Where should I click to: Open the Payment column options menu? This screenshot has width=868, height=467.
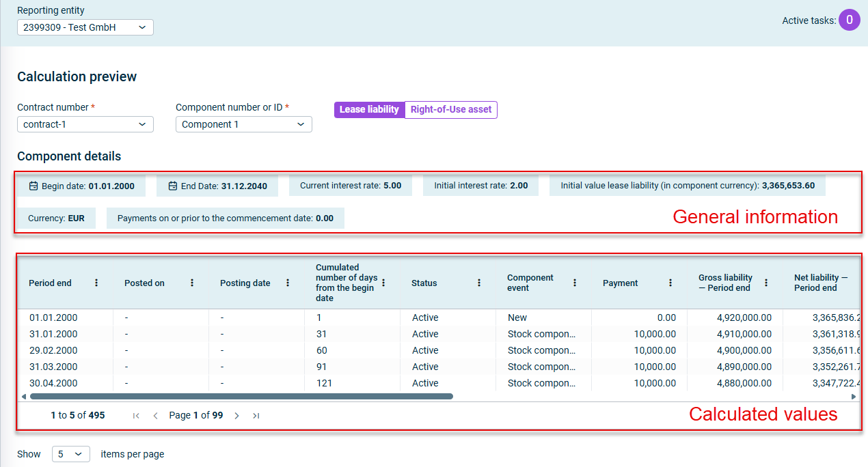pos(670,283)
